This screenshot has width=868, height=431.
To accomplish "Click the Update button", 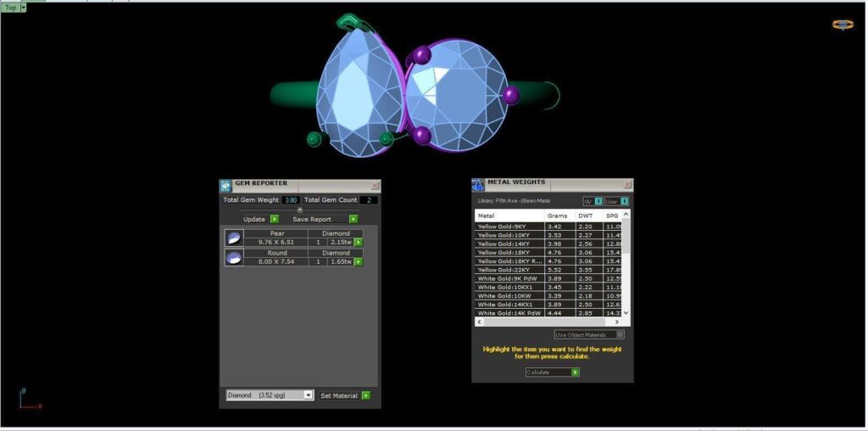I will point(260,220).
